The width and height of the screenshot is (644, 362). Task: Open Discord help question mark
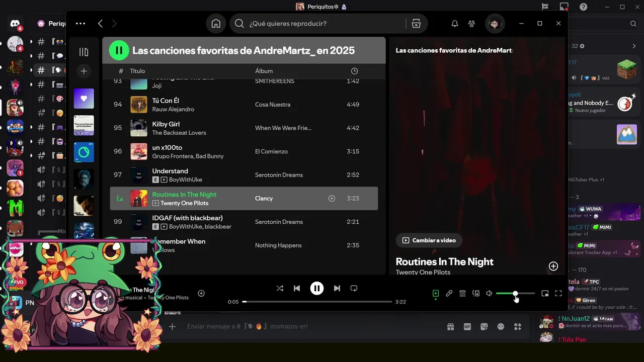click(583, 7)
